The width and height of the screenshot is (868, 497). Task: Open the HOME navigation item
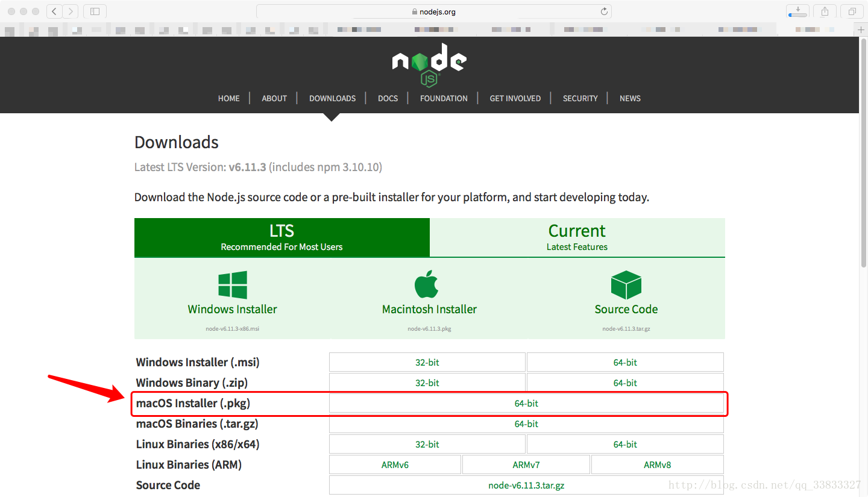pyautogui.click(x=229, y=98)
